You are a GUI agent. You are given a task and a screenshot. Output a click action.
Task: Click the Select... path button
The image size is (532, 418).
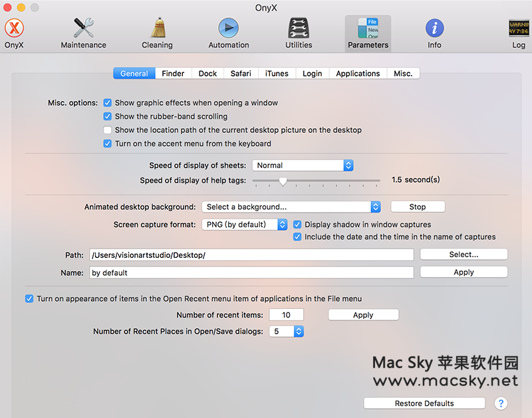(464, 255)
